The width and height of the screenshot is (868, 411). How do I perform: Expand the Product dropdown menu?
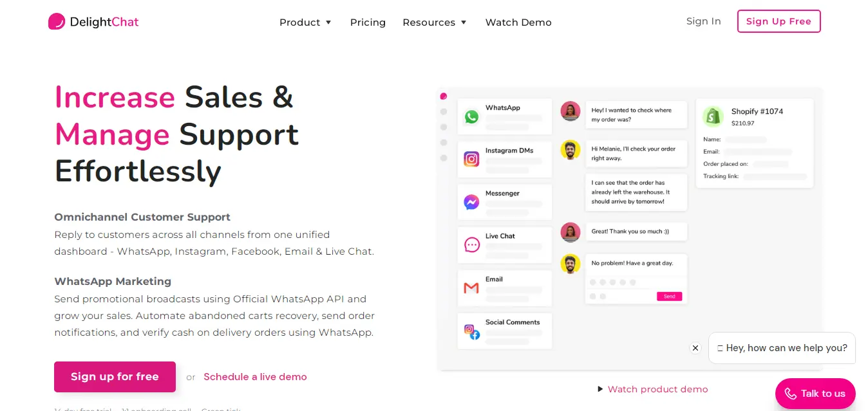point(305,23)
